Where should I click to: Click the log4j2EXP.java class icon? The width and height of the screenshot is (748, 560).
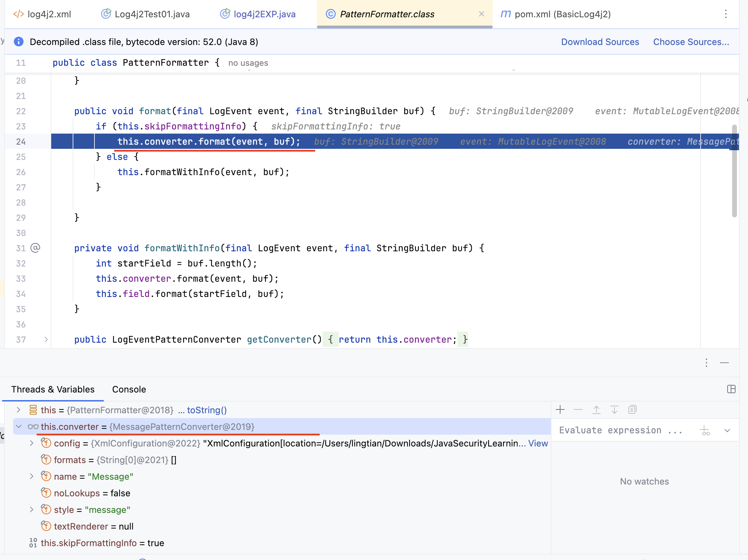(x=225, y=14)
